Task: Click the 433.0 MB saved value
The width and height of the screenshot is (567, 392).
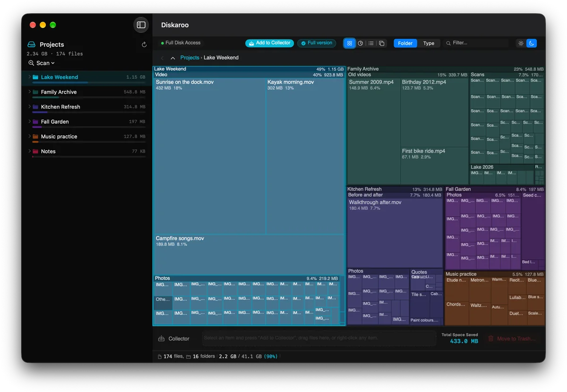Action: pyautogui.click(x=464, y=341)
